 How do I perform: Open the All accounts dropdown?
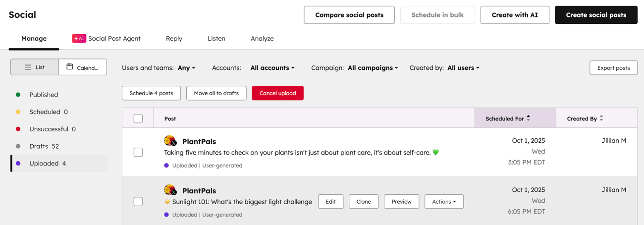(272, 68)
